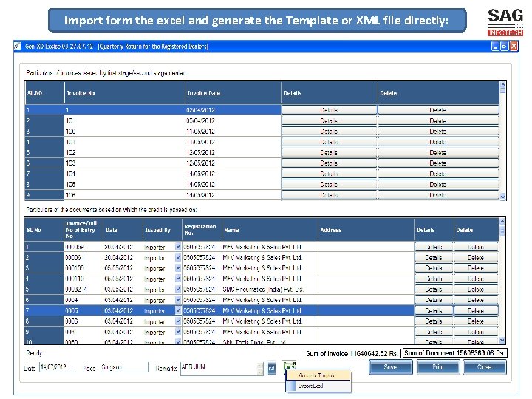Click the Remarks field showing APR JUN

point(219,369)
